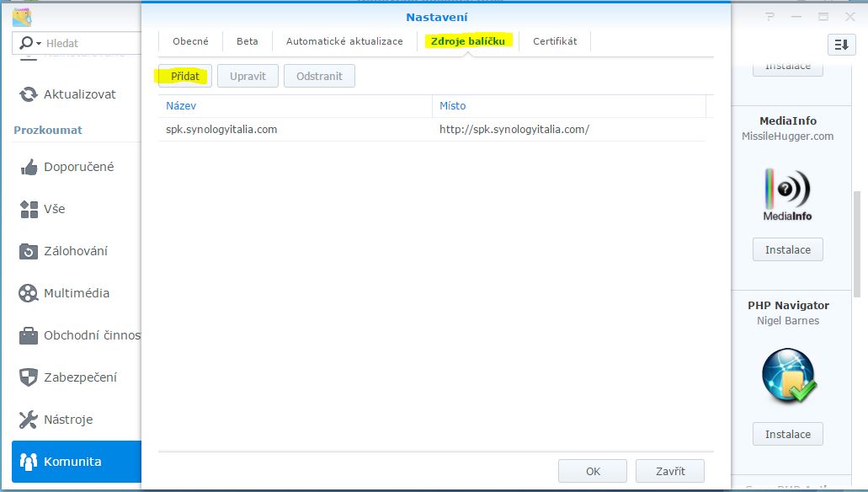This screenshot has width=868, height=492.
Task: Switch to the Automatické aktualizace tab
Action: [x=344, y=41]
